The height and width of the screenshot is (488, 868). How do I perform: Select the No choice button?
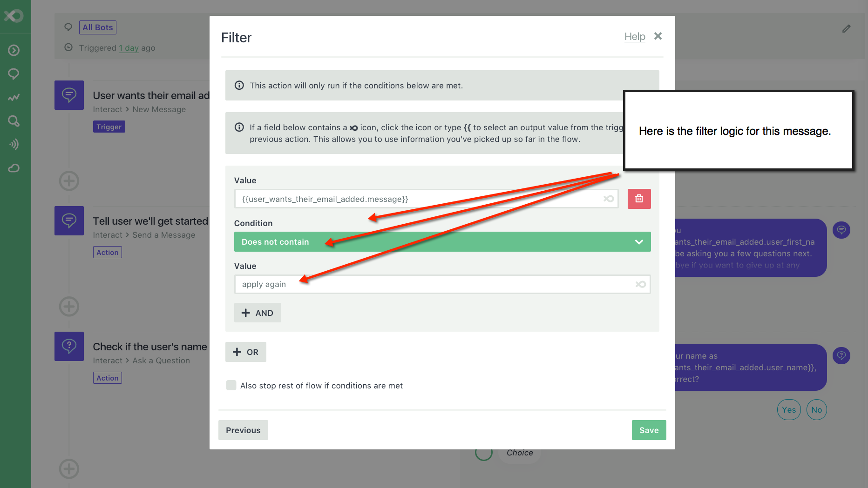click(816, 410)
